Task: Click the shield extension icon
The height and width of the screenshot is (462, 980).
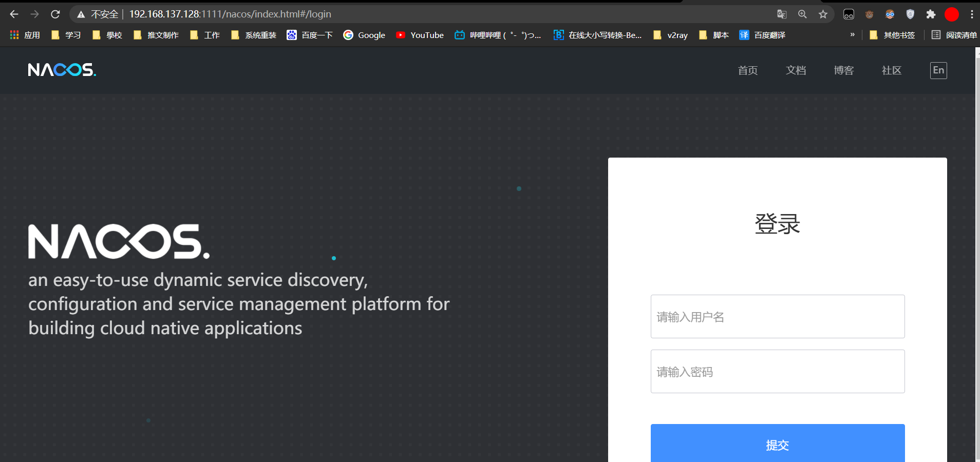Action: pyautogui.click(x=910, y=14)
